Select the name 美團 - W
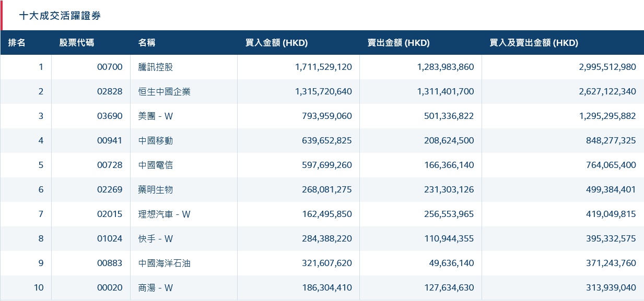644x301 pixels. 156,116
